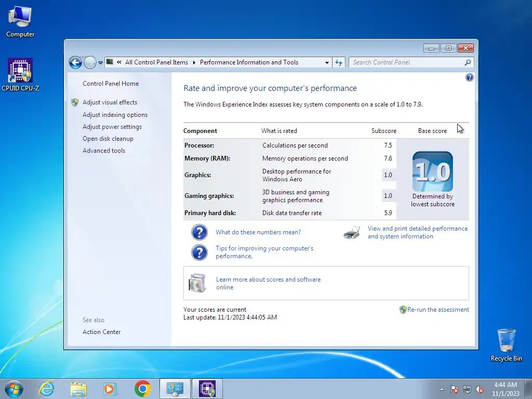This screenshot has width=532, height=399.
Task: Click the Gaming graphics row label
Action: click(209, 196)
